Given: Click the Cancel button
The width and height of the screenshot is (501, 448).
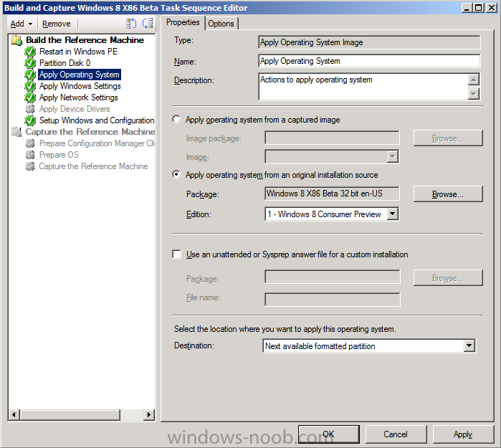Looking at the screenshot, I should point(396,434).
